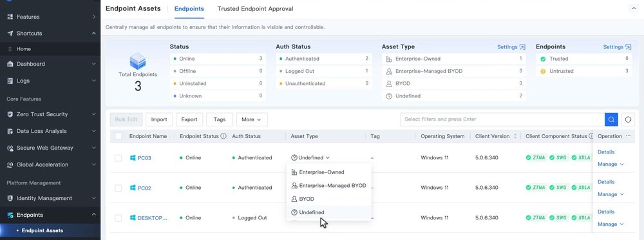Expand Manage menu for PC03
The image size is (644, 240).
(611, 165)
